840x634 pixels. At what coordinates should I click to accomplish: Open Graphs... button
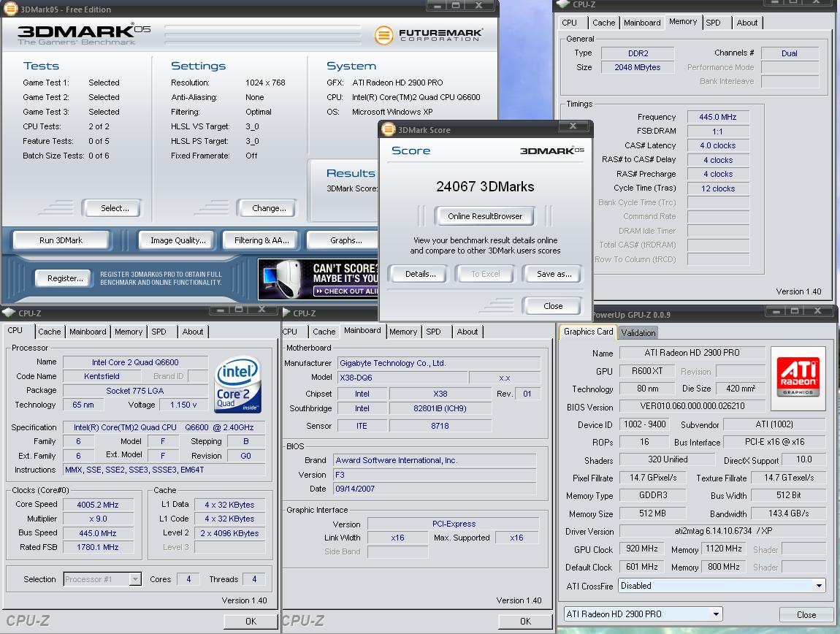tap(344, 240)
